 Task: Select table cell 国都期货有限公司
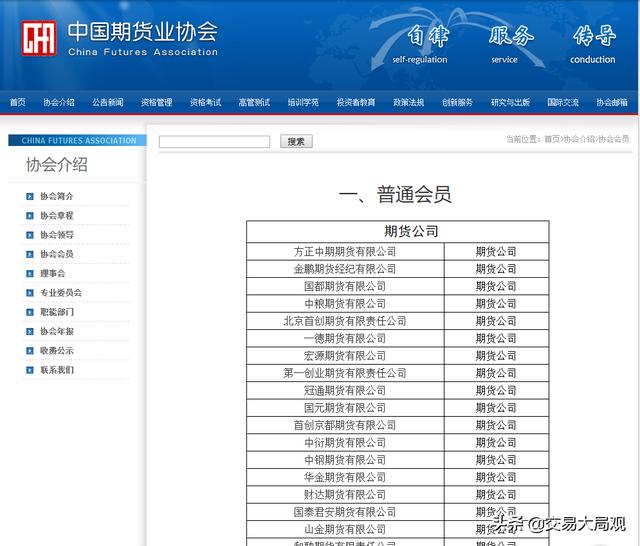click(x=345, y=286)
